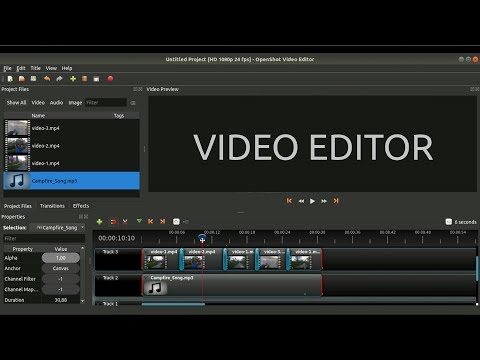
Task: Open the View menu
Action: click(x=51, y=68)
